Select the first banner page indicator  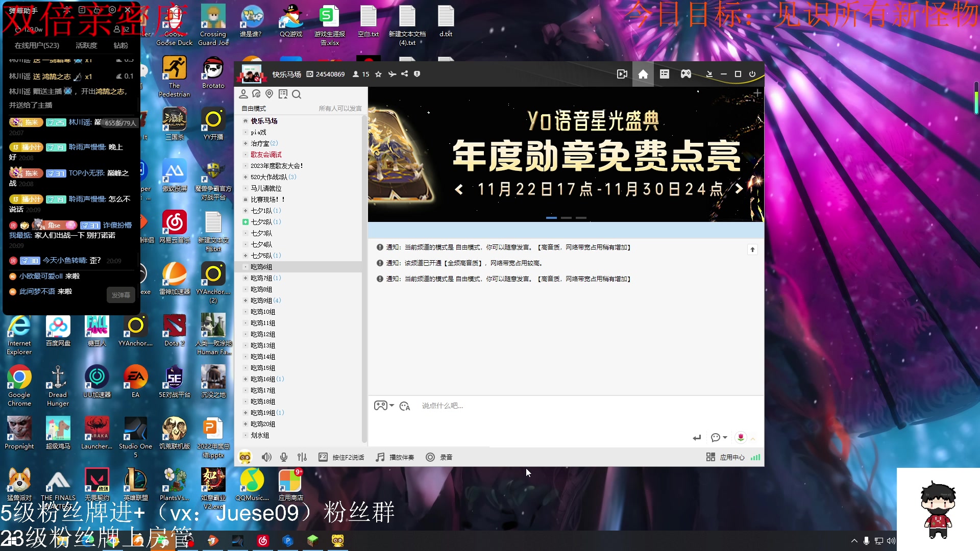(x=551, y=218)
